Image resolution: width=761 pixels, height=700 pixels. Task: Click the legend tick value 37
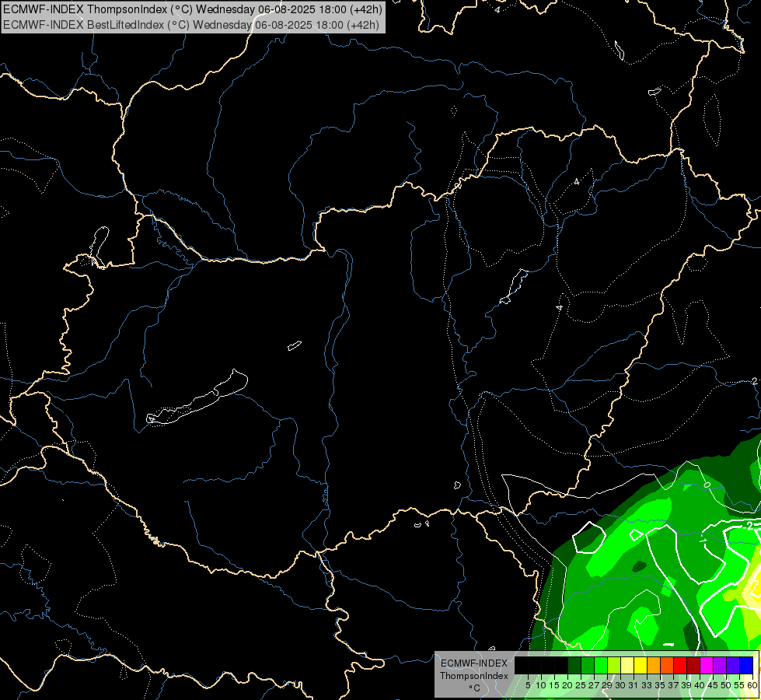pyautogui.click(x=673, y=685)
